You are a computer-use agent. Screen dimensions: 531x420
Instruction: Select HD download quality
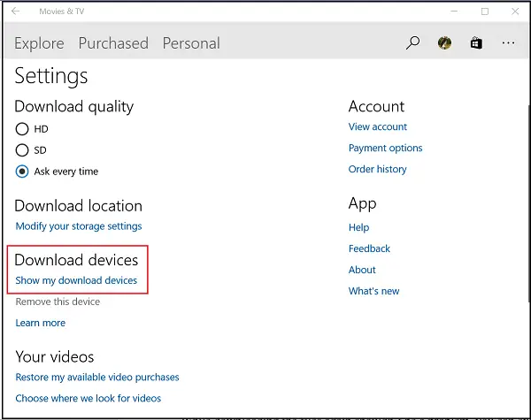tap(23, 129)
